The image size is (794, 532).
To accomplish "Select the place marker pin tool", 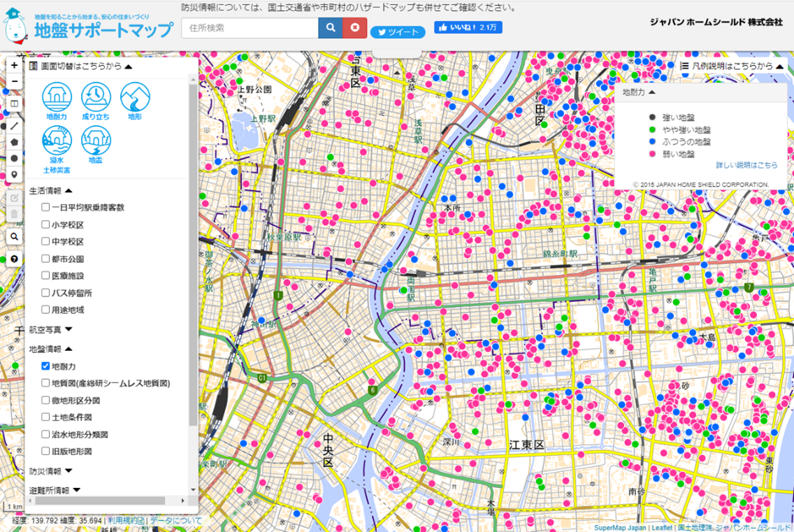I will click(x=14, y=174).
